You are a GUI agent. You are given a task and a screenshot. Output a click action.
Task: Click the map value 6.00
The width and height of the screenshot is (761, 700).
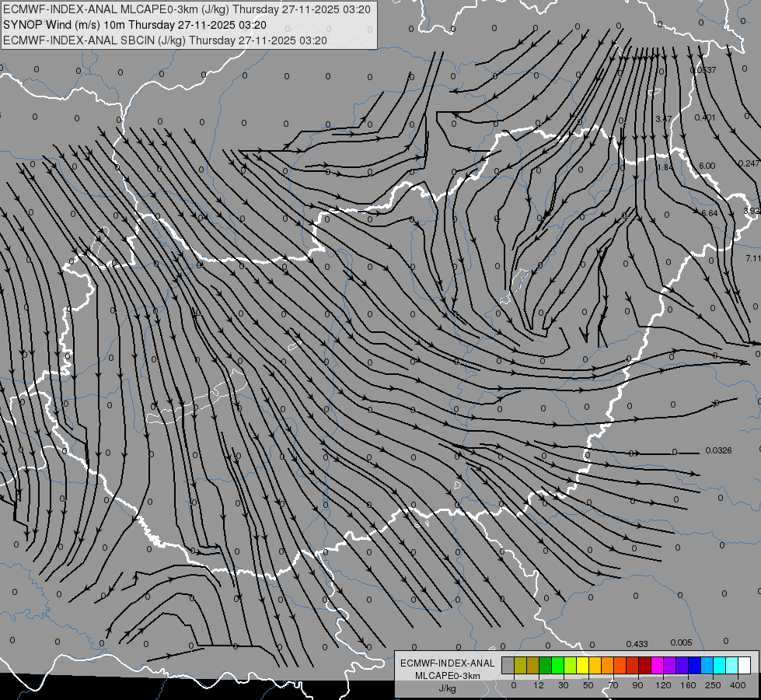[707, 166]
